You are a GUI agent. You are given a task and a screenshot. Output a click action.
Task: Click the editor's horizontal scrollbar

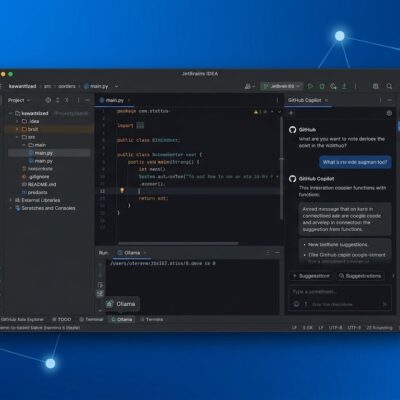tap(178, 243)
